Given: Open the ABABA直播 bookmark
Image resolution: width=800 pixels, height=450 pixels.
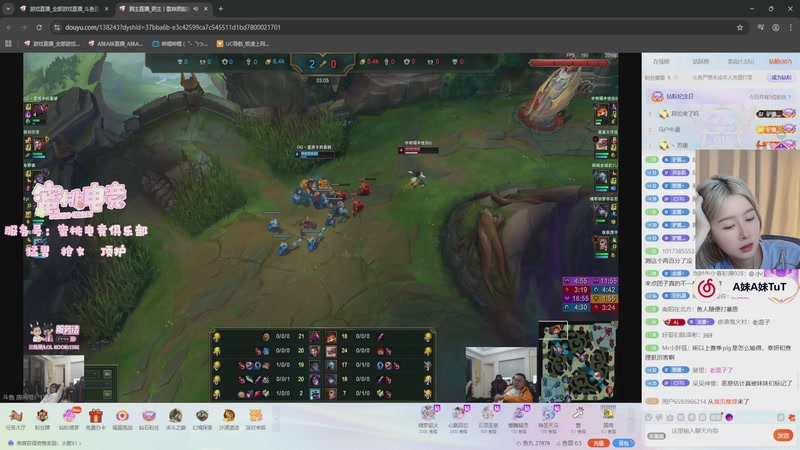Looking at the screenshot, I should pos(115,44).
